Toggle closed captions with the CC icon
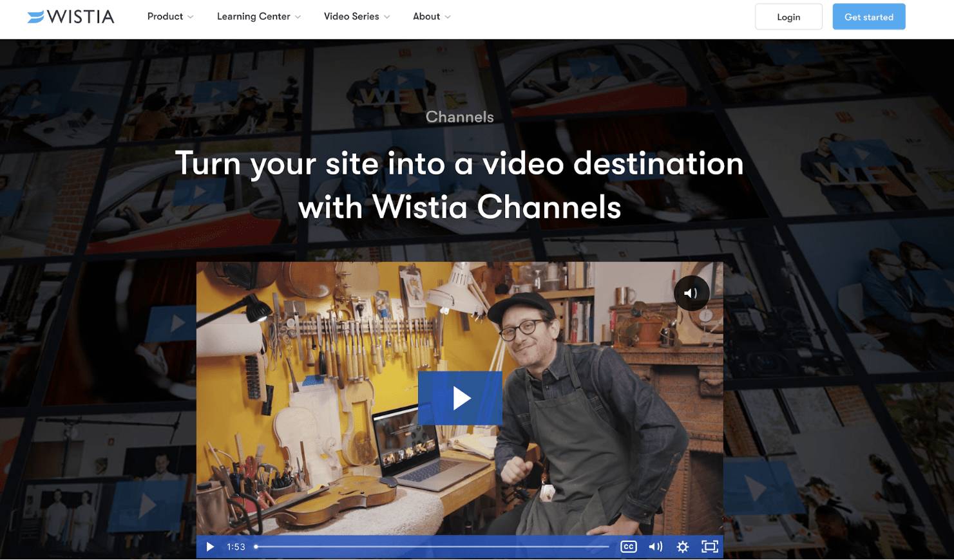Screen dimensions: 954x560 tap(628, 546)
